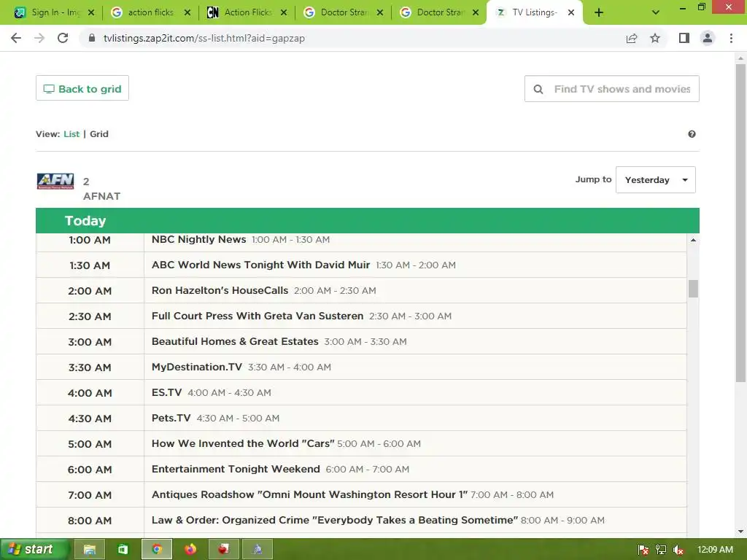747x560 pixels.
Task: Close the Cartoon Network Action Flicks tab
Action: pyautogui.click(x=284, y=12)
